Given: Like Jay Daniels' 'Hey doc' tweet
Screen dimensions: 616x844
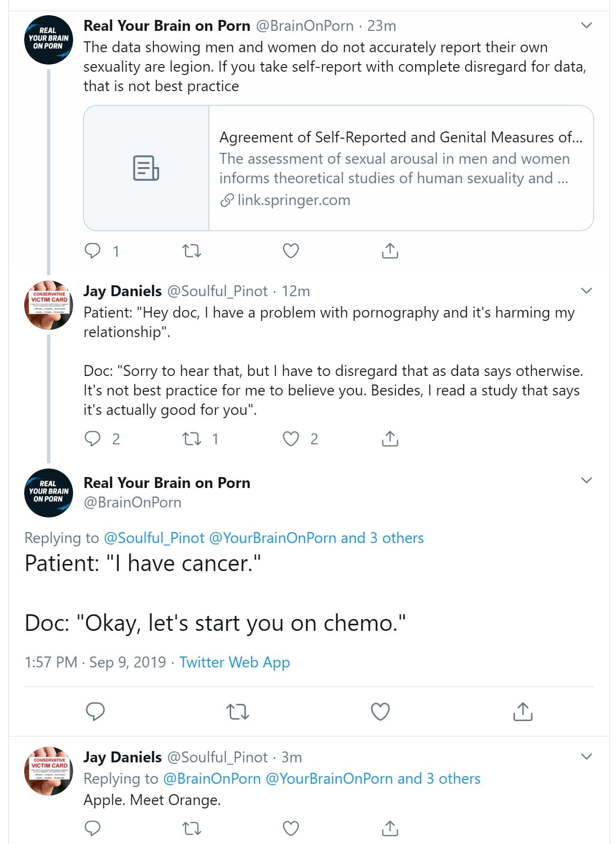Looking at the screenshot, I should tap(290, 439).
